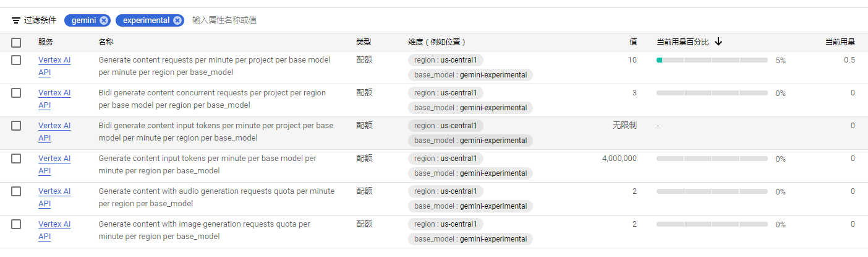868x257 pixels.
Task: Sort by the 当前用量 column header
Action: (x=840, y=42)
